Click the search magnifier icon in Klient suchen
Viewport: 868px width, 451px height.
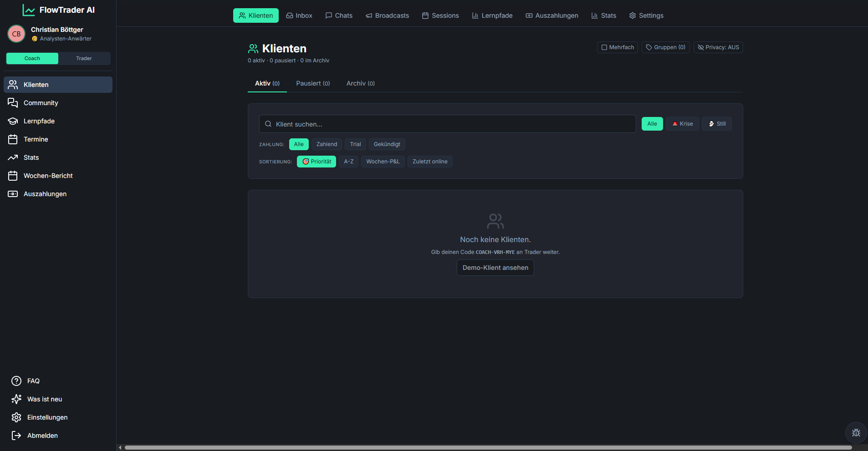click(x=268, y=124)
